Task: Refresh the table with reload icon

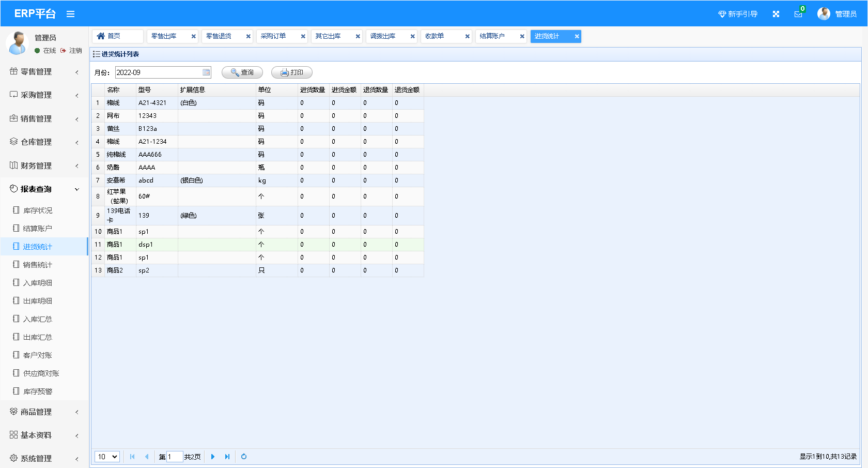Action: click(244, 457)
